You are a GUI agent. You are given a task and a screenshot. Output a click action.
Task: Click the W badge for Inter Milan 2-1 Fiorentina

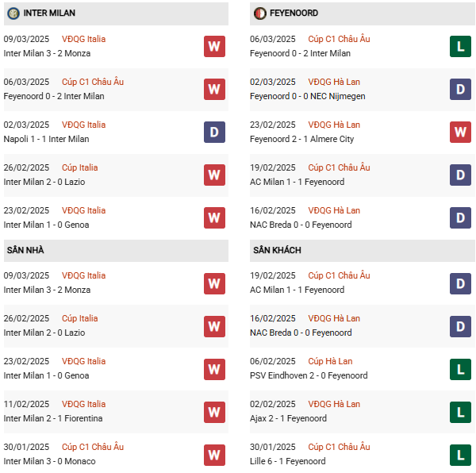[214, 411]
